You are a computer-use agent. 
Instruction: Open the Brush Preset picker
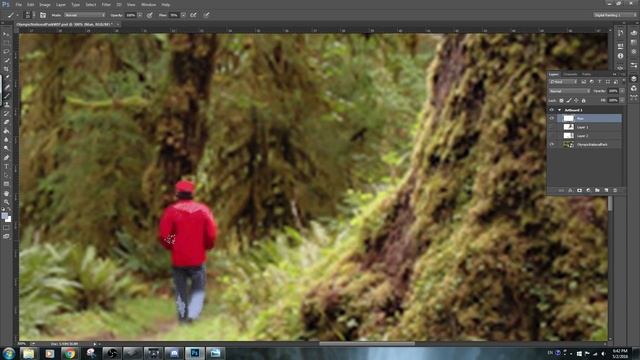click(x=29, y=15)
